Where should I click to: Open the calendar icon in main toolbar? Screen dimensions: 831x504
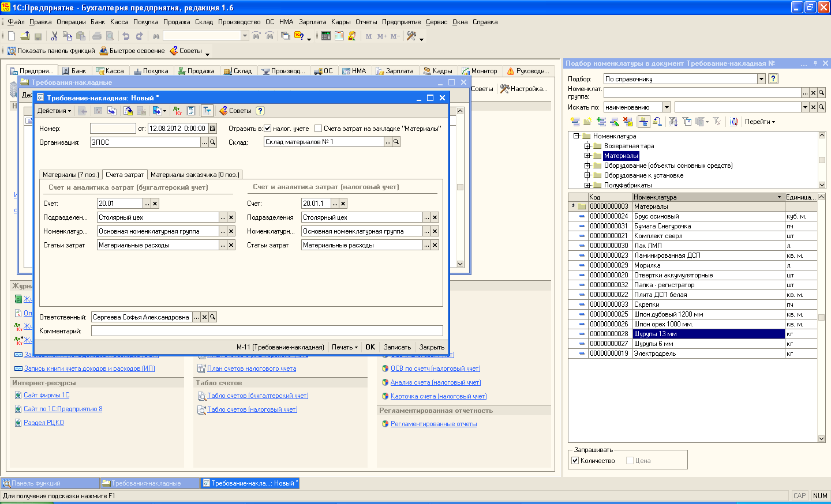pos(339,36)
